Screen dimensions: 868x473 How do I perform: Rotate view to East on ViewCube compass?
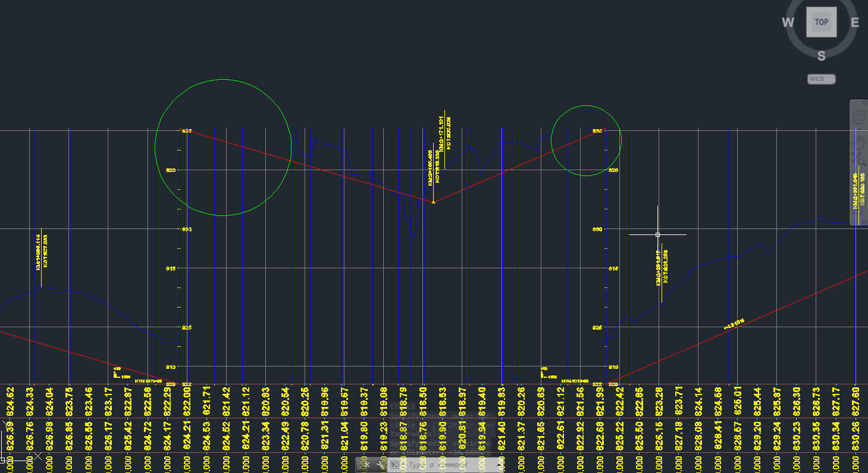[x=856, y=23]
